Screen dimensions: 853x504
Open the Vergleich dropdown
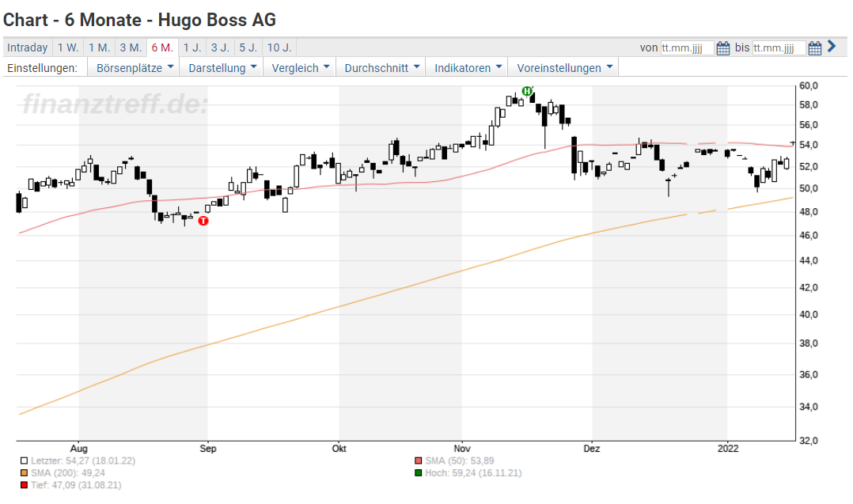[301, 68]
